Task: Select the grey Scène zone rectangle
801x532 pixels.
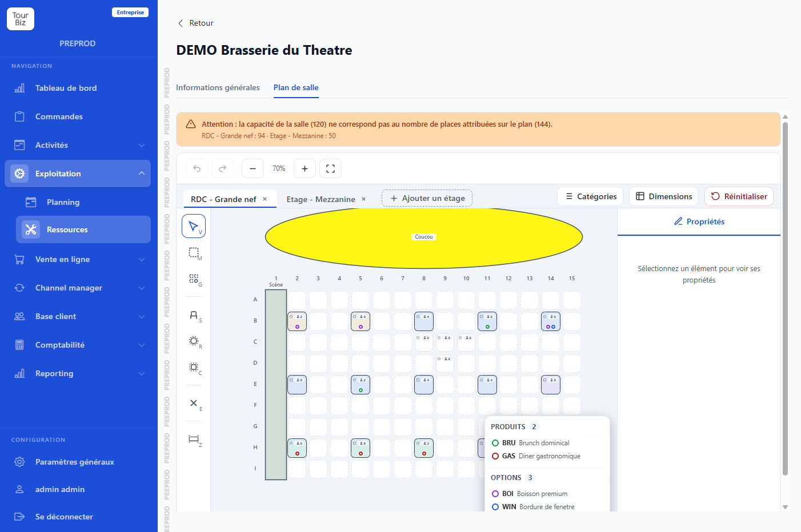Action: click(276, 385)
